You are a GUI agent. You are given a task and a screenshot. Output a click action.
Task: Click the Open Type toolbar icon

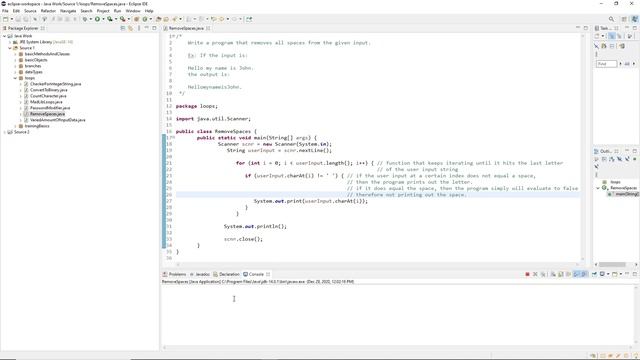pyautogui.click(x=158, y=19)
